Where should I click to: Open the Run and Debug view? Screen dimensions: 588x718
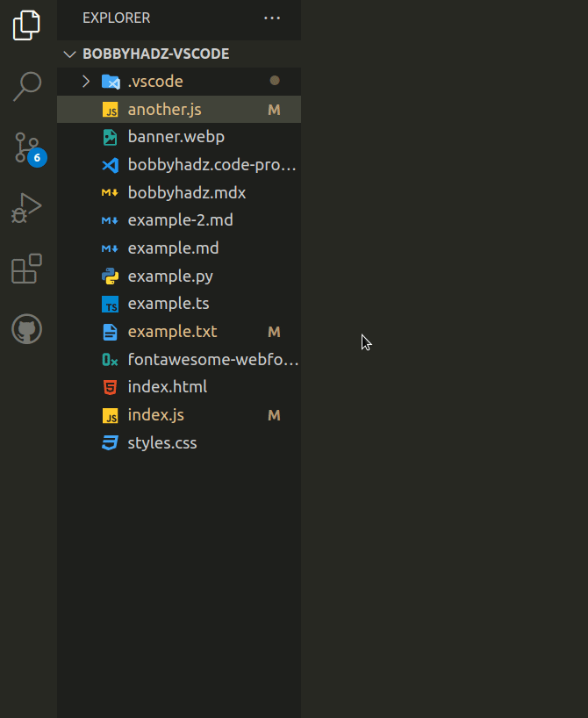pos(26,208)
